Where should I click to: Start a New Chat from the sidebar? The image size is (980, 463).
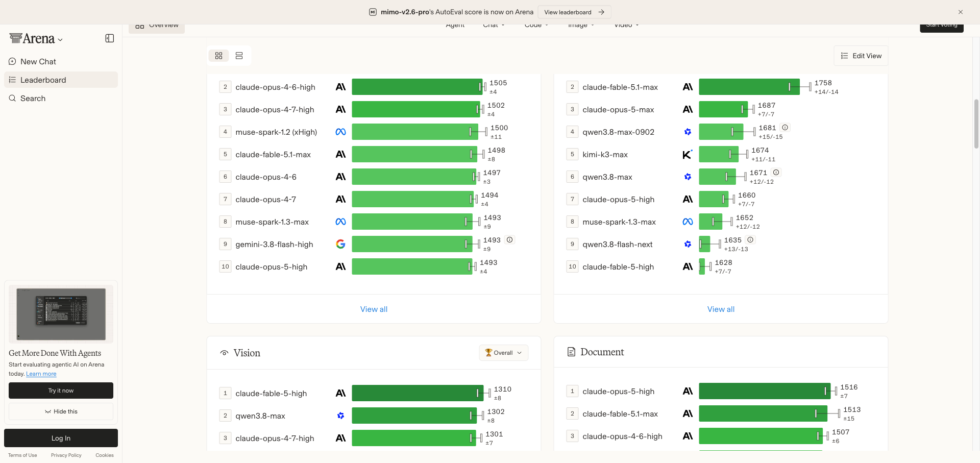(61, 62)
